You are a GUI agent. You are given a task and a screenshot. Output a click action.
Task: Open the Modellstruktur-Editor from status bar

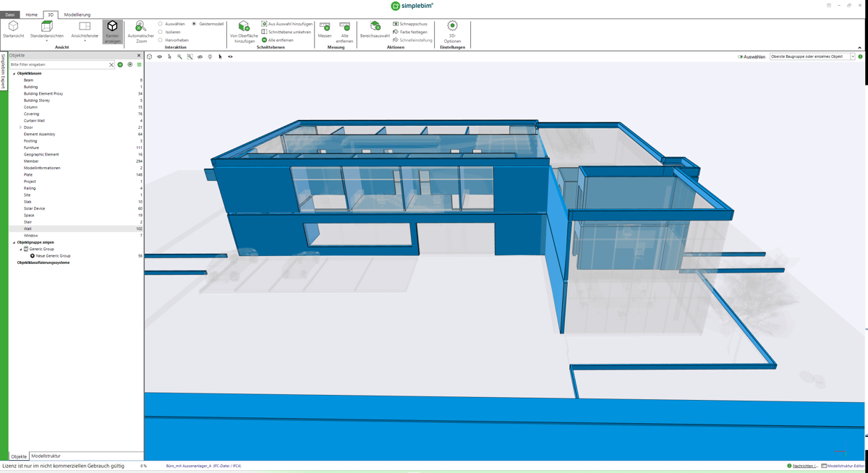[x=843, y=466]
